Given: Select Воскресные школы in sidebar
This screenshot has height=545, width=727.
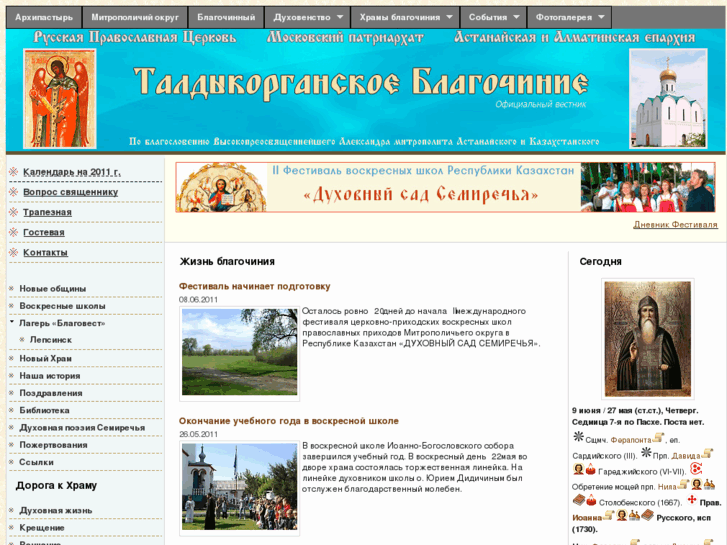Looking at the screenshot, I should click(62, 306).
